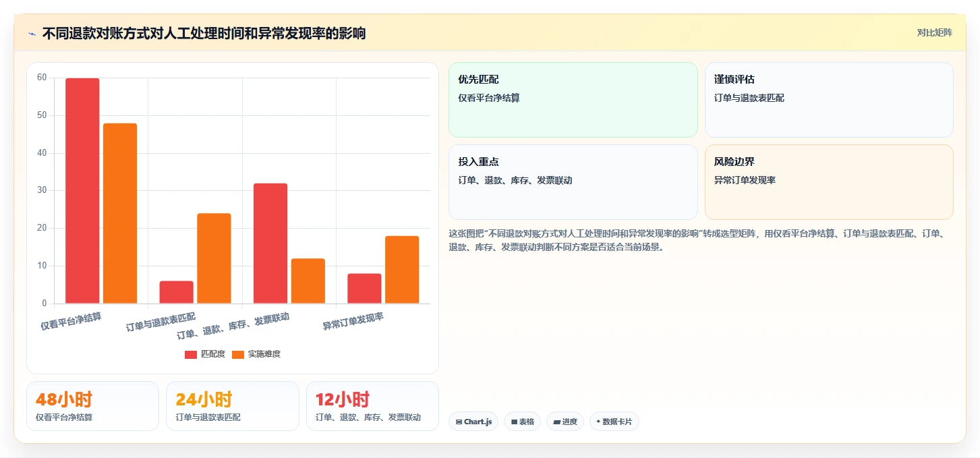Click the Chart.js tag

click(473, 422)
